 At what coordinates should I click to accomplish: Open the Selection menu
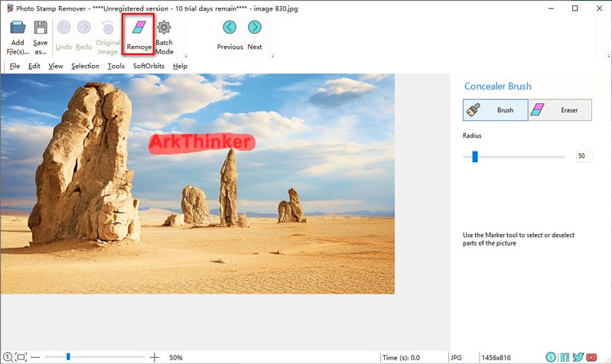(85, 66)
